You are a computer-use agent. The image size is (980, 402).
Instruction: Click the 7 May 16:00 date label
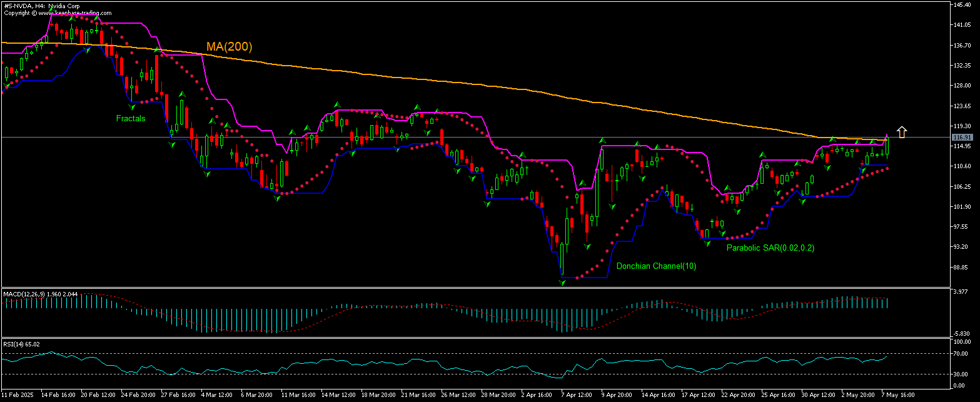click(897, 395)
